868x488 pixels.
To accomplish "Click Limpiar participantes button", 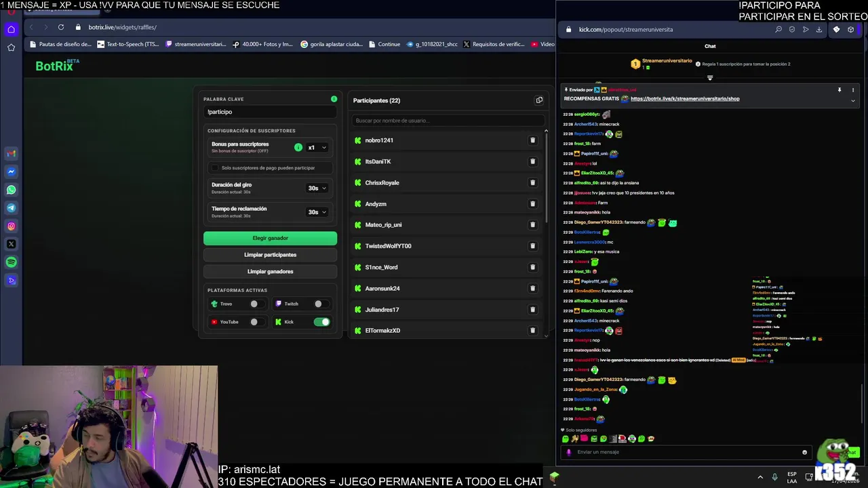I will pos(270,255).
